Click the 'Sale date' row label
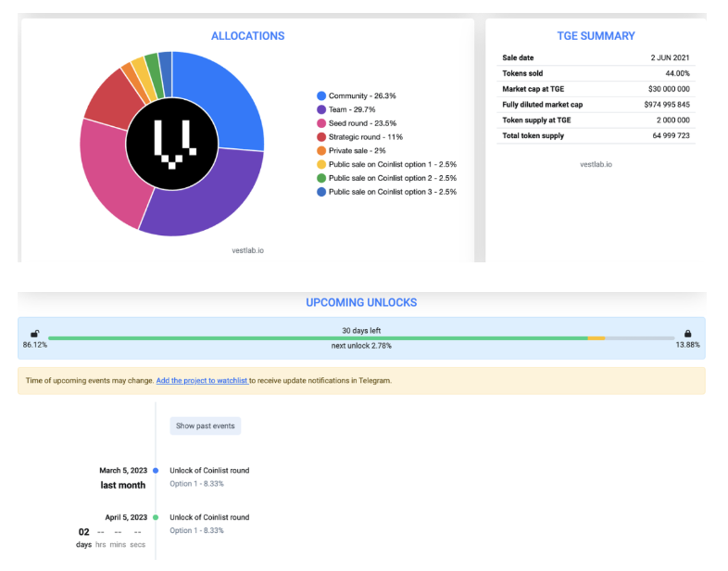The image size is (728, 571). coord(518,57)
